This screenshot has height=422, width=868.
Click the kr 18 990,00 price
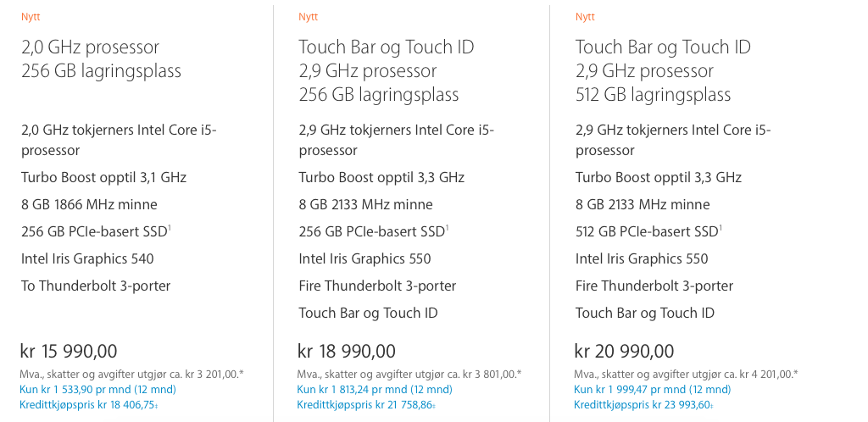(347, 351)
